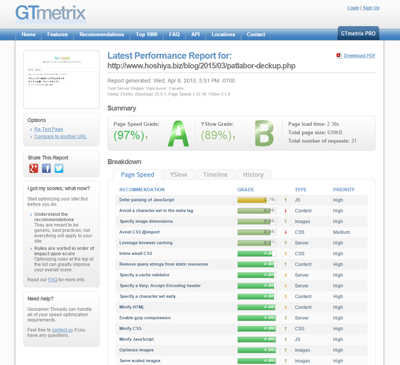
Task: Click the Login link
Action: (353, 8)
